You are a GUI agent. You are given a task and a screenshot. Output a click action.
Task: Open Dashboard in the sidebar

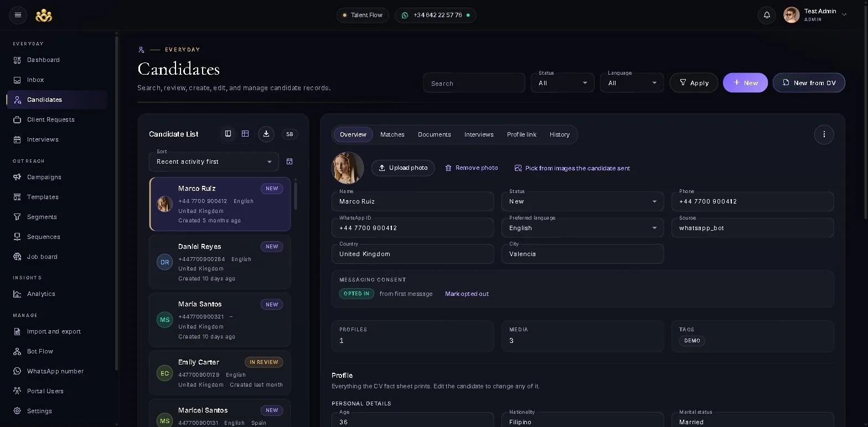tap(56, 60)
